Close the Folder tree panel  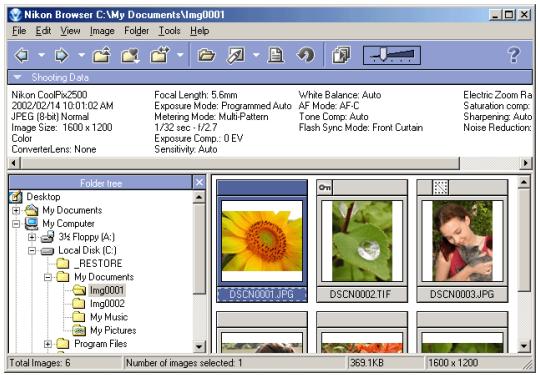point(199,182)
